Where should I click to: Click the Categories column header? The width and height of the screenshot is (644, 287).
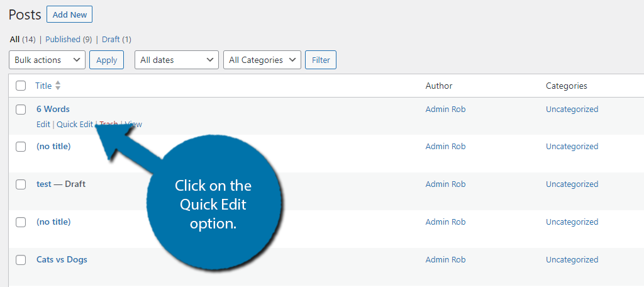click(x=567, y=86)
